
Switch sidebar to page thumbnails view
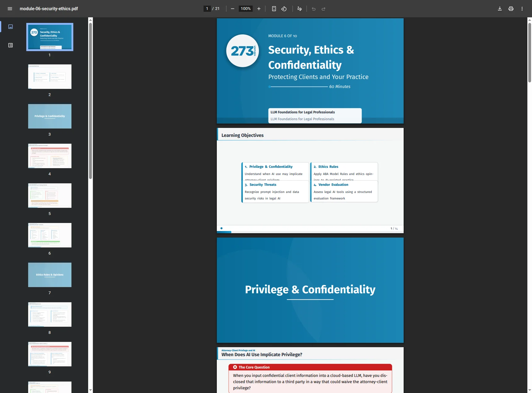pyautogui.click(x=10, y=27)
